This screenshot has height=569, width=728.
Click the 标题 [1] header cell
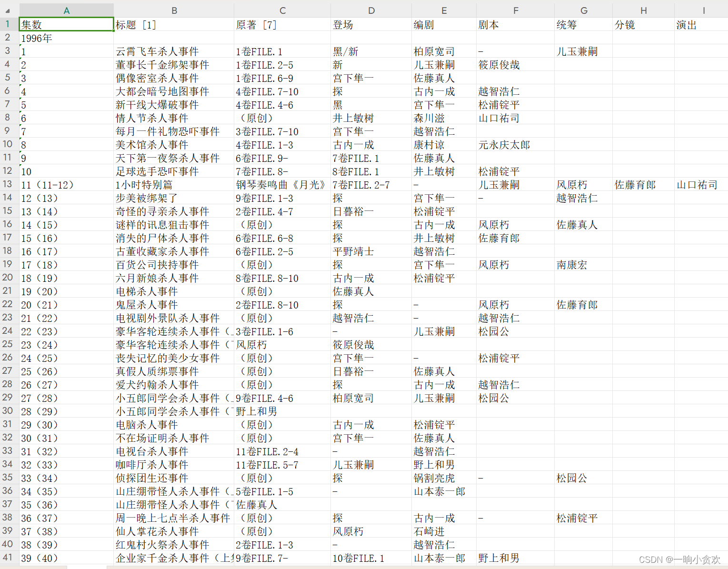tap(174, 25)
